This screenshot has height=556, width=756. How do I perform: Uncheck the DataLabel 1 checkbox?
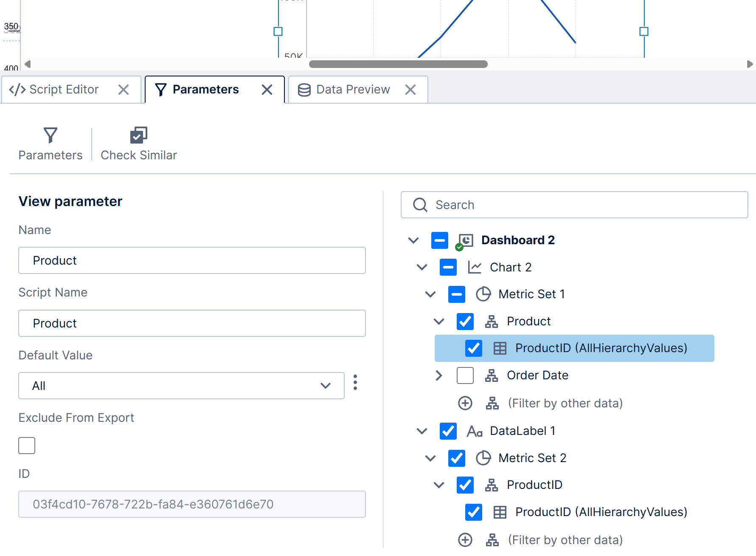[x=448, y=431]
